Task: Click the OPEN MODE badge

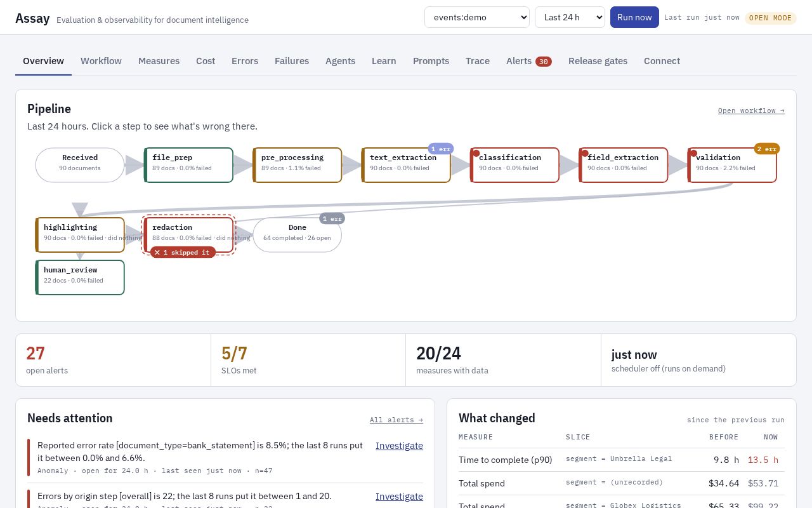Action: 771,18
